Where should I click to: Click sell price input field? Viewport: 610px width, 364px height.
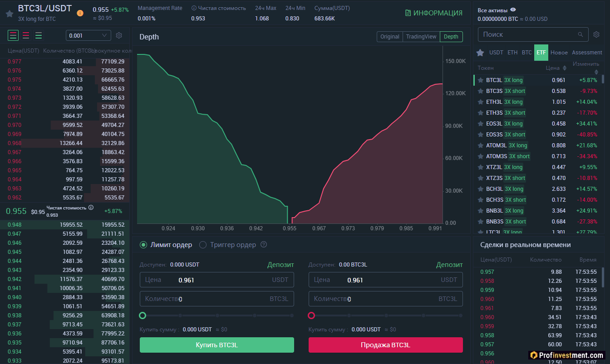coord(386,280)
